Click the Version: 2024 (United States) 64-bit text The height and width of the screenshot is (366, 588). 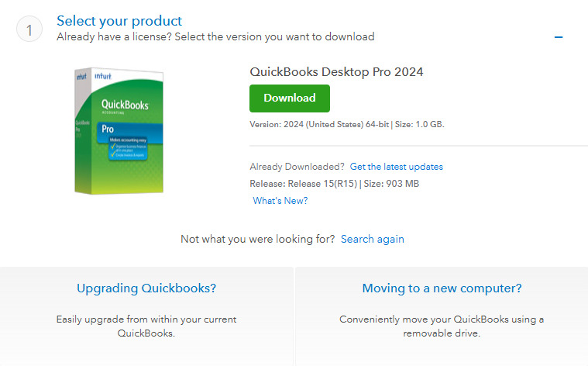pos(319,124)
